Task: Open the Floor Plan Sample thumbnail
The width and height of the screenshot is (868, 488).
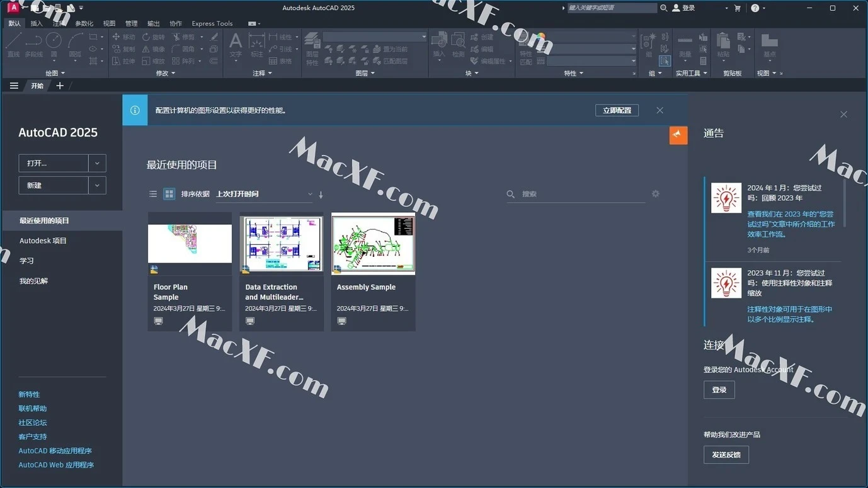Action: [x=190, y=244]
